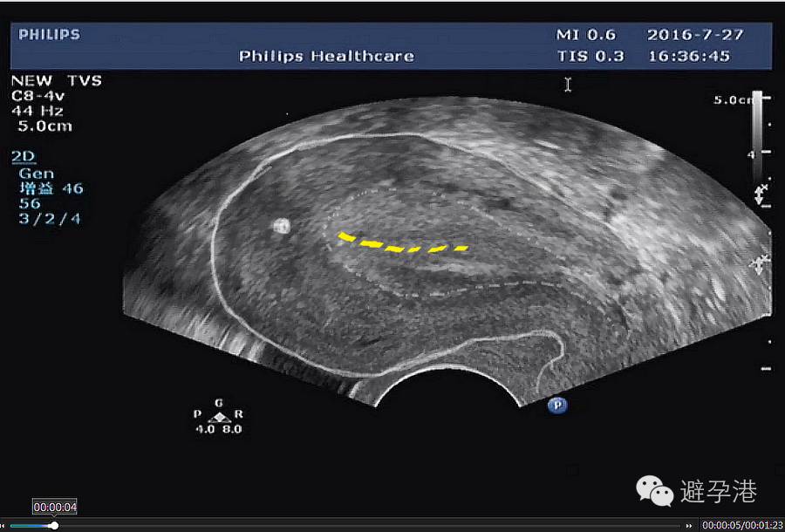Click the skip-forward button on the player bar
The image size is (785, 532).
pyautogui.click(x=690, y=526)
